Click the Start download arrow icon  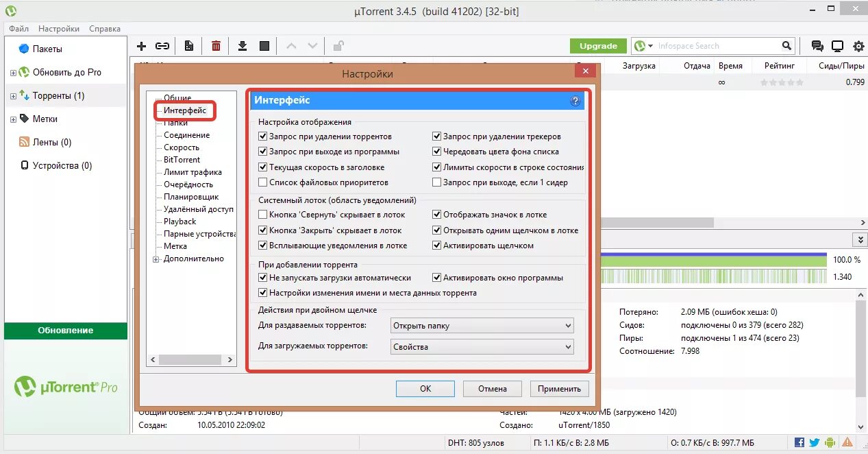point(243,46)
